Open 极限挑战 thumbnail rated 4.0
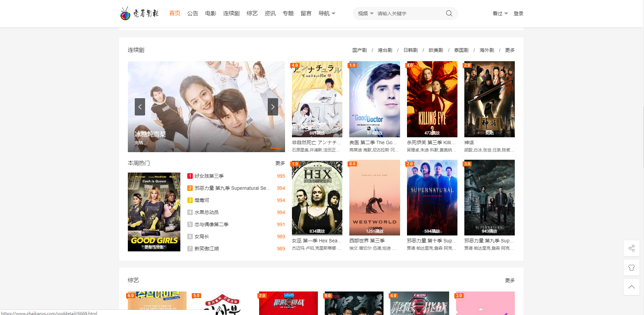The image size is (644, 315). 420,303
